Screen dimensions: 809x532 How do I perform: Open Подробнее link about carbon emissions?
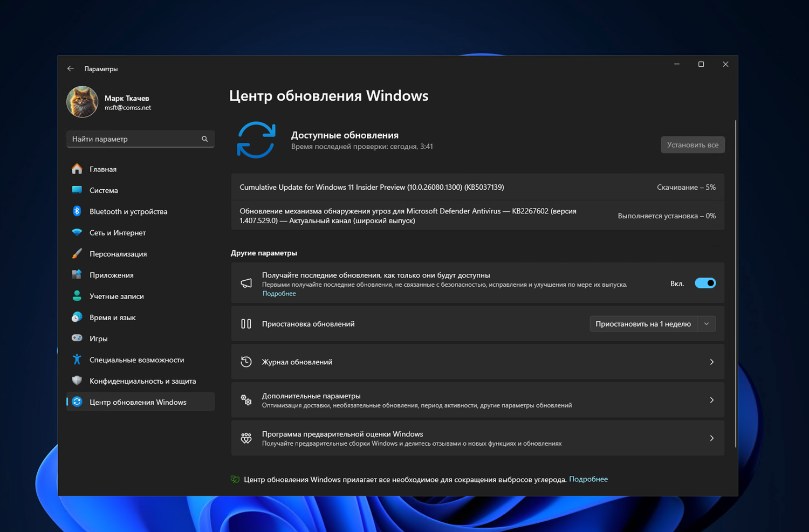[588, 479]
